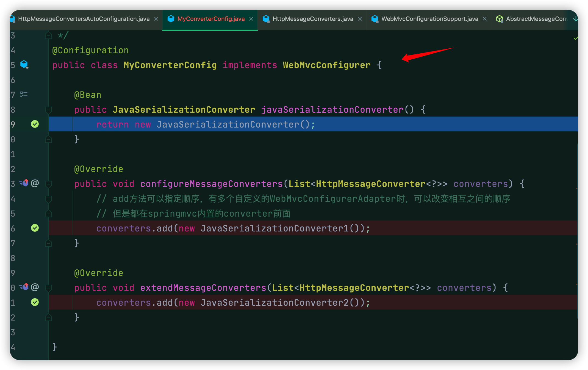588x370 pixels.
Task: Fold end marker of configureMessageConverters method
Action: pyautogui.click(x=48, y=243)
